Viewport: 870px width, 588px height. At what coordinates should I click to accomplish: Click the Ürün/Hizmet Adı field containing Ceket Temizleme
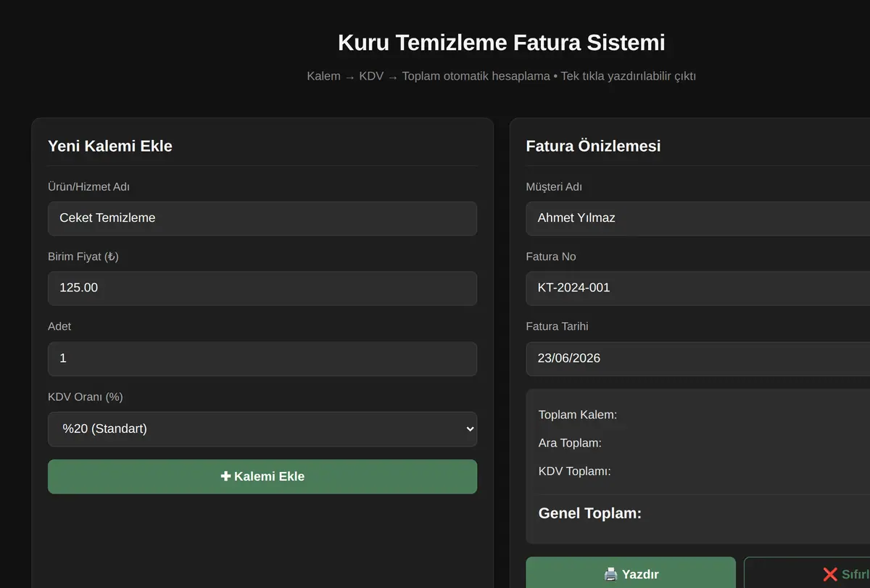(x=262, y=218)
